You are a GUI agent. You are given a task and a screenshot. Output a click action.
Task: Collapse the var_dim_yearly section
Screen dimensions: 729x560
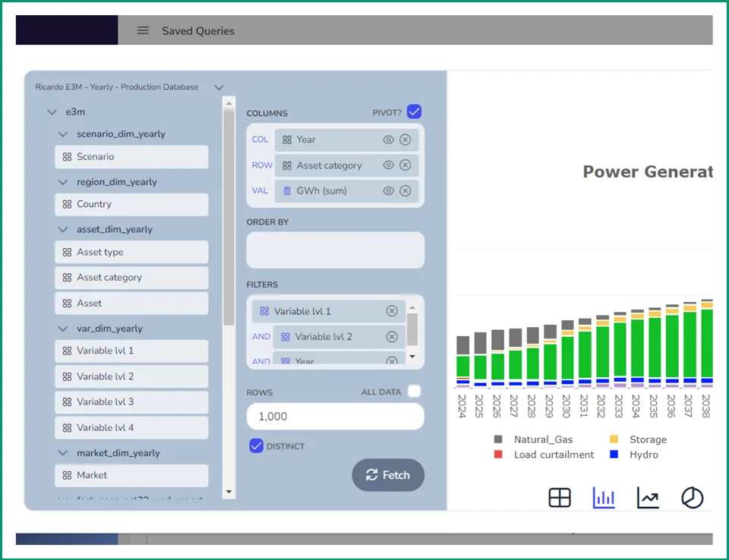(x=62, y=328)
